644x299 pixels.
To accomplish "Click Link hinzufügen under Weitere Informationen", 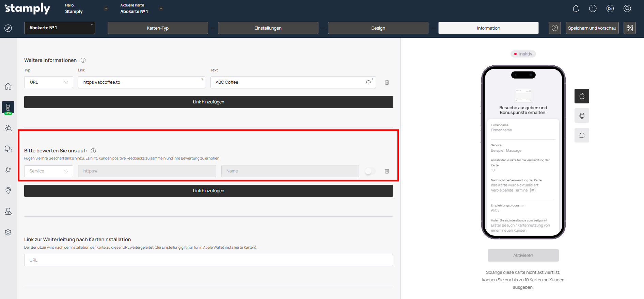I will 208,102.
